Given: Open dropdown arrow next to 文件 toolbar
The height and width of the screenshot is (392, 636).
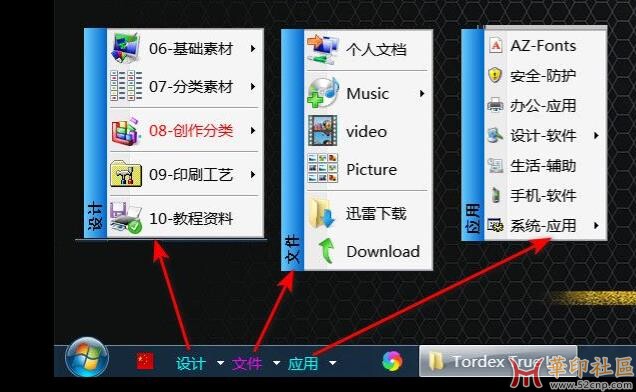Looking at the screenshot, I should tap(276, 362).
